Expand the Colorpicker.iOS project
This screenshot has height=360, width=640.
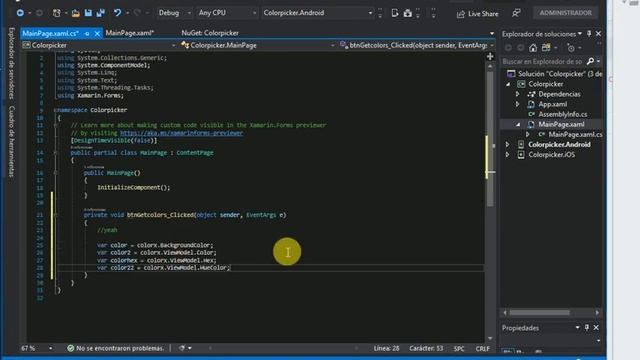(x=507, y=155)
